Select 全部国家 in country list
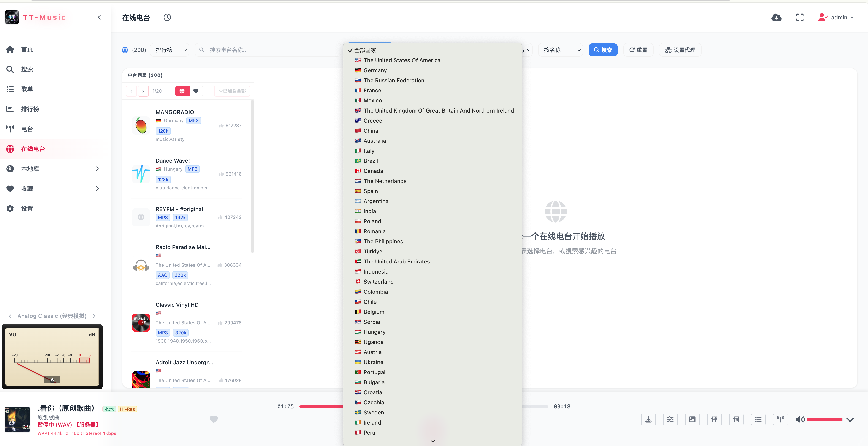Viewport: 868px width, 446px height. 432,50
